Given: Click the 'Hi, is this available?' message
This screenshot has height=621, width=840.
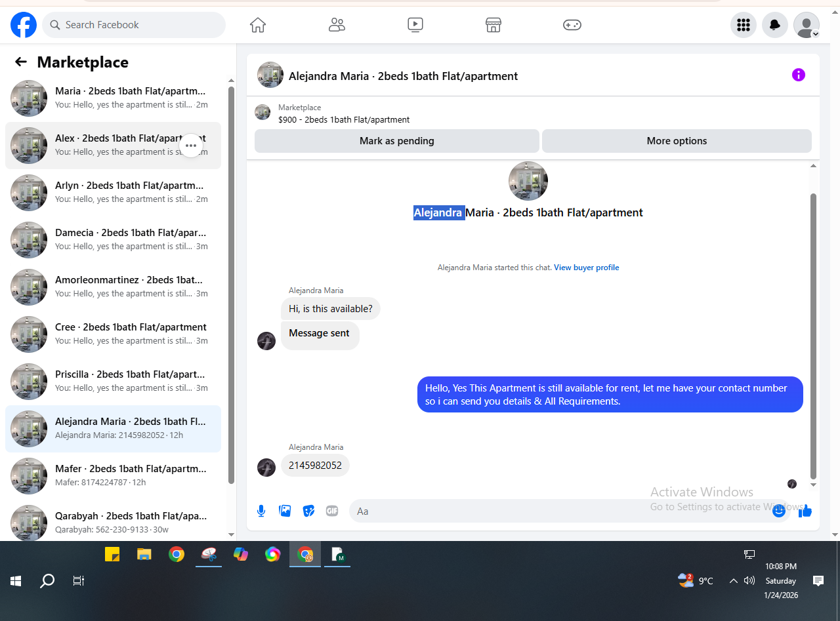Looking at the screenshot, I should pos(330,309).
